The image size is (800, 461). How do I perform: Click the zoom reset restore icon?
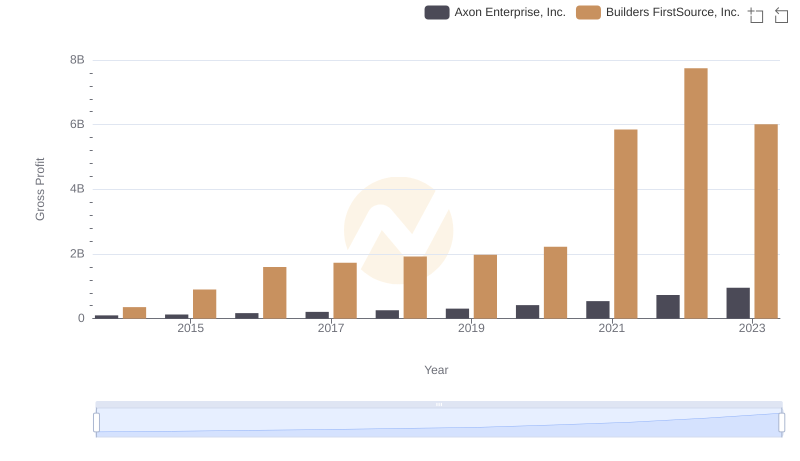pos(781,15)
